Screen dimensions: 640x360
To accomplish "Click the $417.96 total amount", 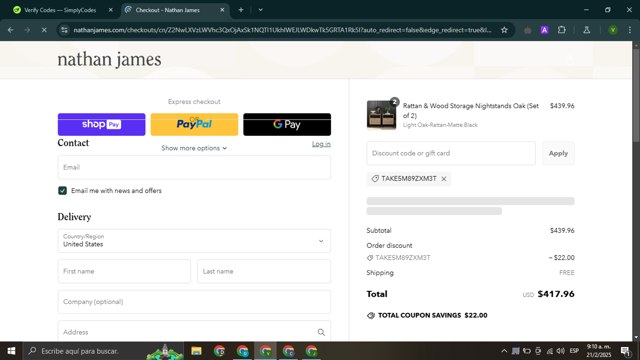I will click(x=556, y=294).
